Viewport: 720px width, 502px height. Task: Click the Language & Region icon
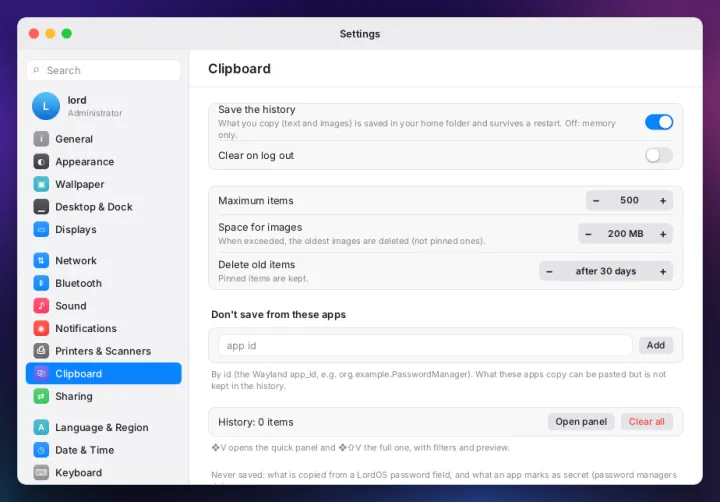point(41,427)
